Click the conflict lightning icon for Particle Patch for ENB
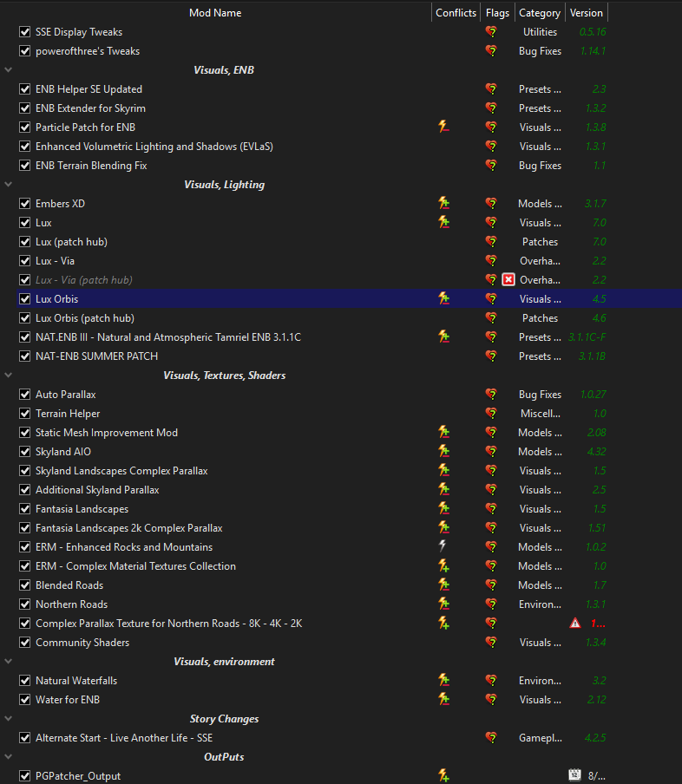 pyautogui.click(x=443, y=127)
